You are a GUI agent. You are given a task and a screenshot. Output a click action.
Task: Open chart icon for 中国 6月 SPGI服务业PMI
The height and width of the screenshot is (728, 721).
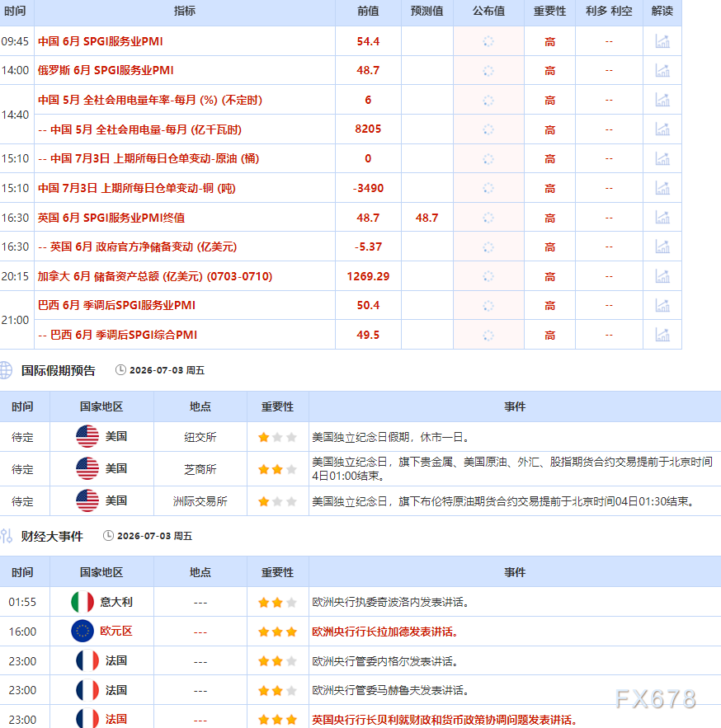(x=662, y=41)
